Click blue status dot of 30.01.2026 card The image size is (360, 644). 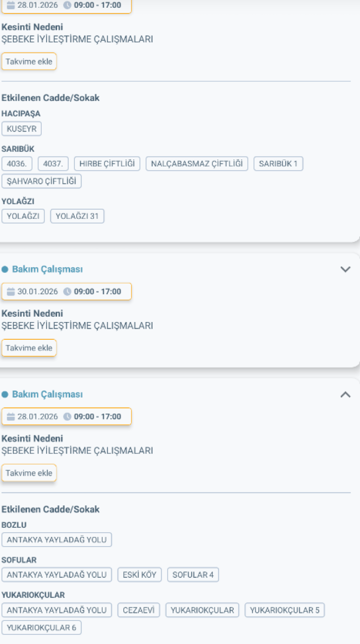point(5,270)
